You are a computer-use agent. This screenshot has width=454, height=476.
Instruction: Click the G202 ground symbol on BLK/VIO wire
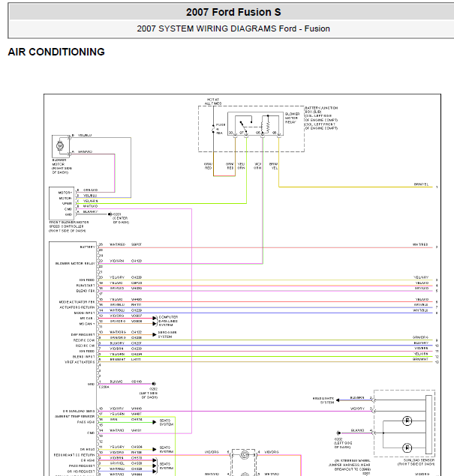click(x=154, y=384)
